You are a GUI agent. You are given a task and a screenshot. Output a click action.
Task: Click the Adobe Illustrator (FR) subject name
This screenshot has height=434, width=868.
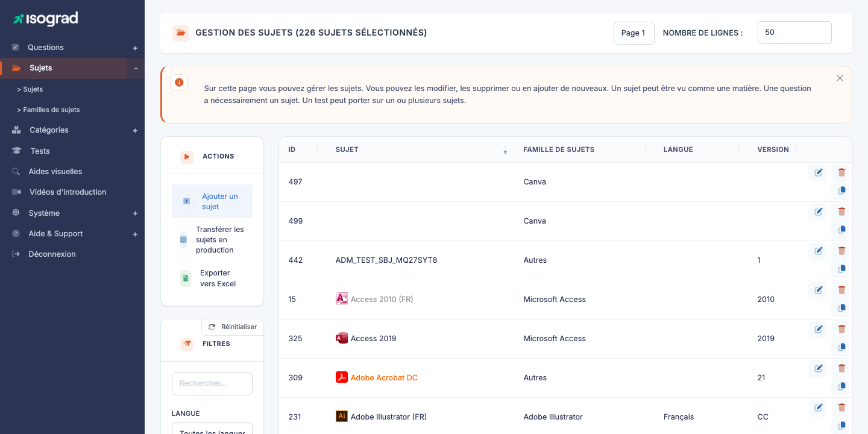coord(389,417)
